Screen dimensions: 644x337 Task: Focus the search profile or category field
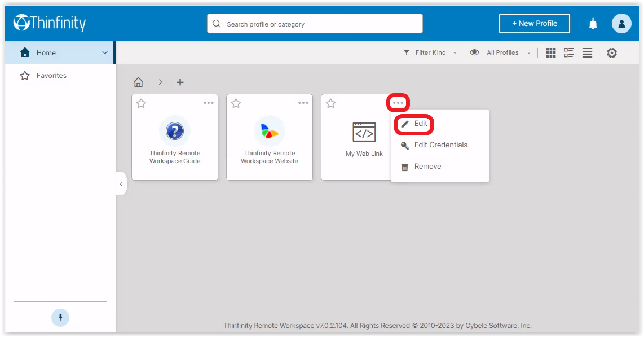pos(315,24)
